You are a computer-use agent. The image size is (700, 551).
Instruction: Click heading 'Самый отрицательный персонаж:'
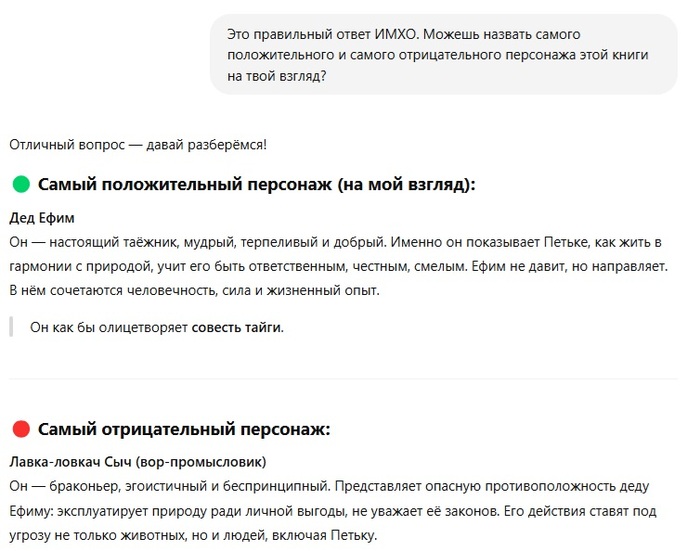point(184,430)
